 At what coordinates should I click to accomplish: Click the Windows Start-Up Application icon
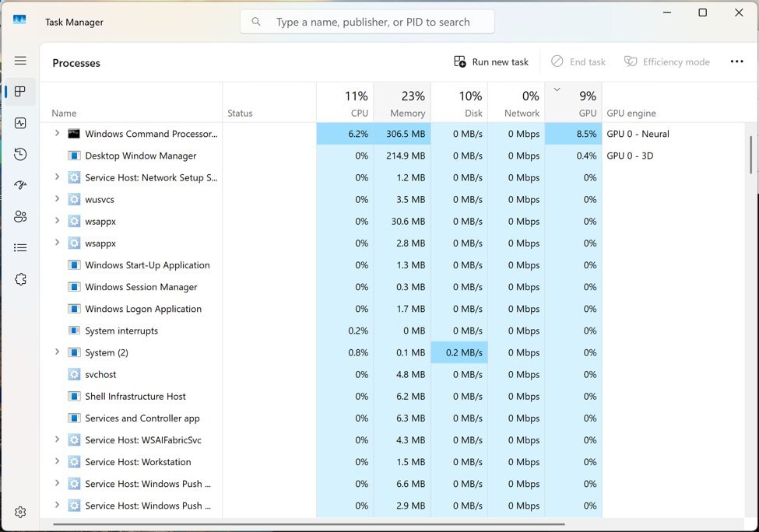(x=74, y=265)
